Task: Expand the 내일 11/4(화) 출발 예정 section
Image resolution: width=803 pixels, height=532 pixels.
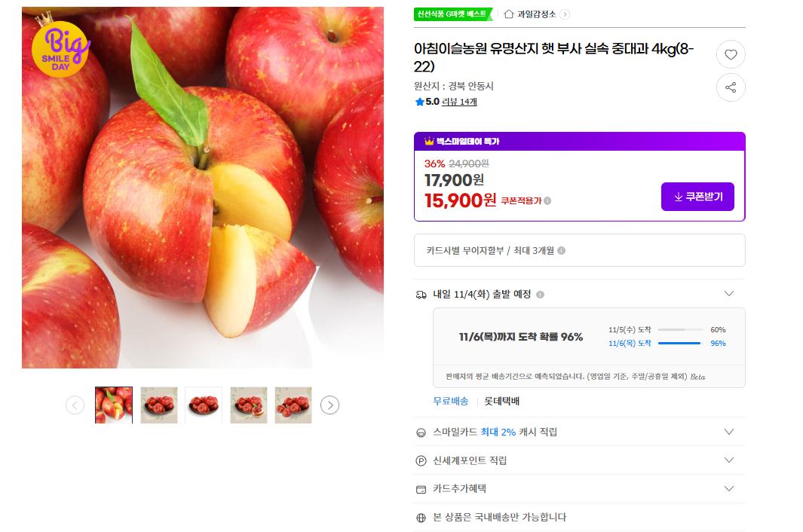Action: click(728, 294)
